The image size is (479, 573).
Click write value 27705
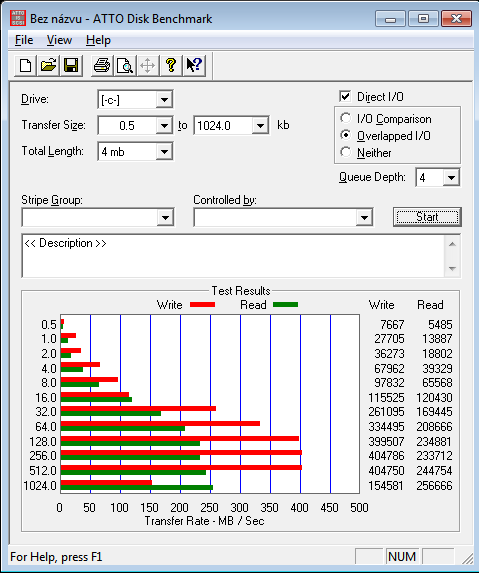click(389, 339)
